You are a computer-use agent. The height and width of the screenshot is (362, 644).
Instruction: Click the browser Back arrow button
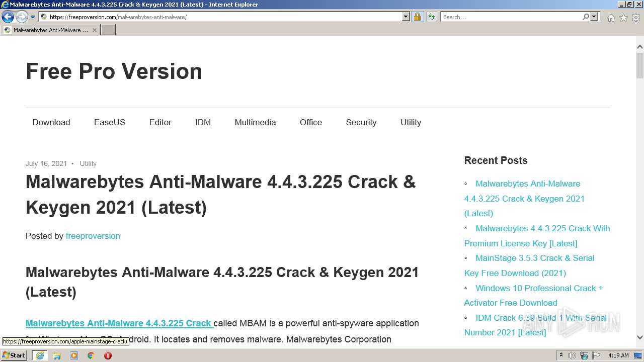click(x=8, y=17)
